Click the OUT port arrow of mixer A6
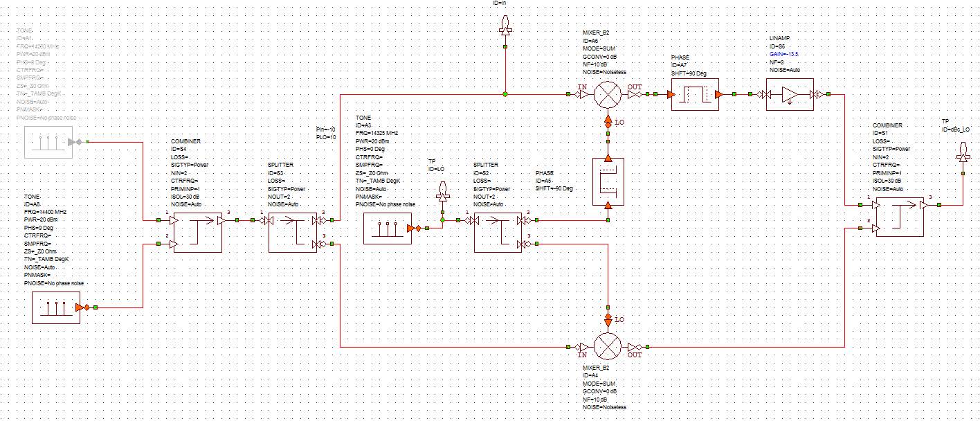The image size is (980, 421). tap(635, 94)
